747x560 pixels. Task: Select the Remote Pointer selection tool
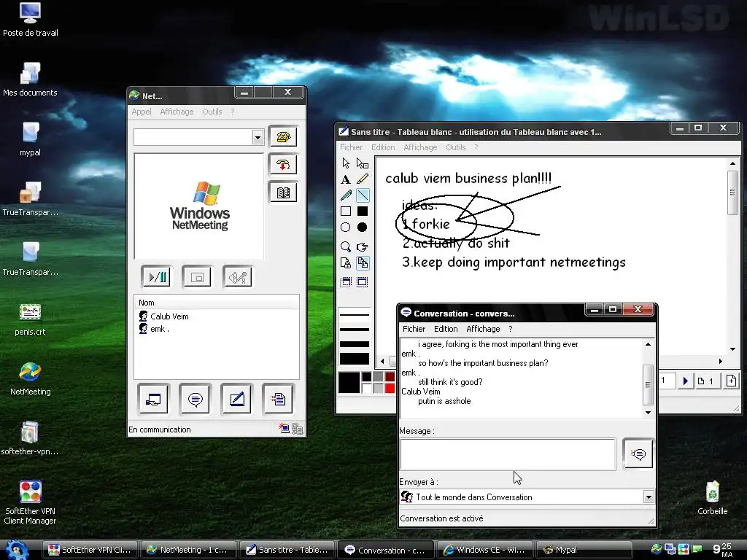point(363,163)
